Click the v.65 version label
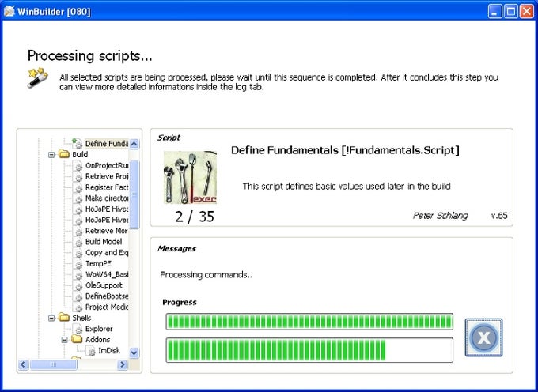The height and width of the screenshot is (392, 538). (x=499, y=216)
